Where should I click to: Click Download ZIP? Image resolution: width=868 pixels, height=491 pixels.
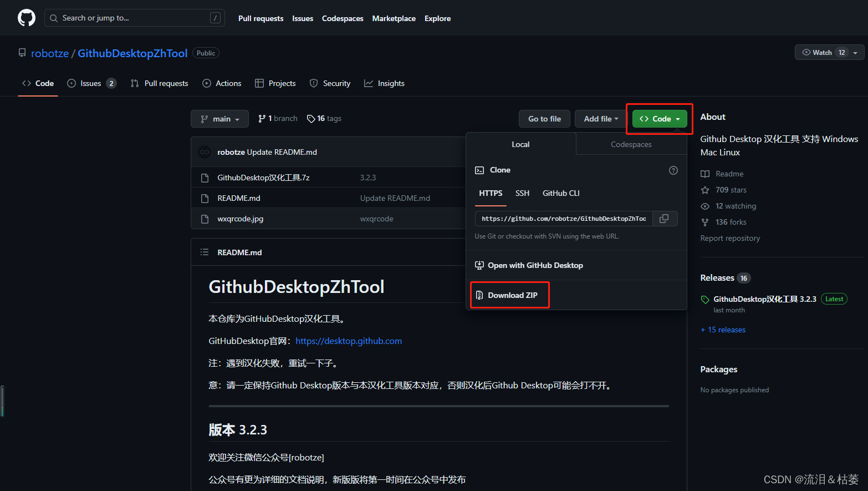[513, 295]
